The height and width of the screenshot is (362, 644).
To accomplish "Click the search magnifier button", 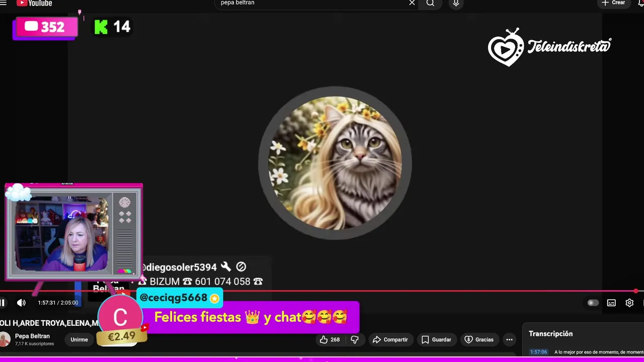I will tap(430, 3).
